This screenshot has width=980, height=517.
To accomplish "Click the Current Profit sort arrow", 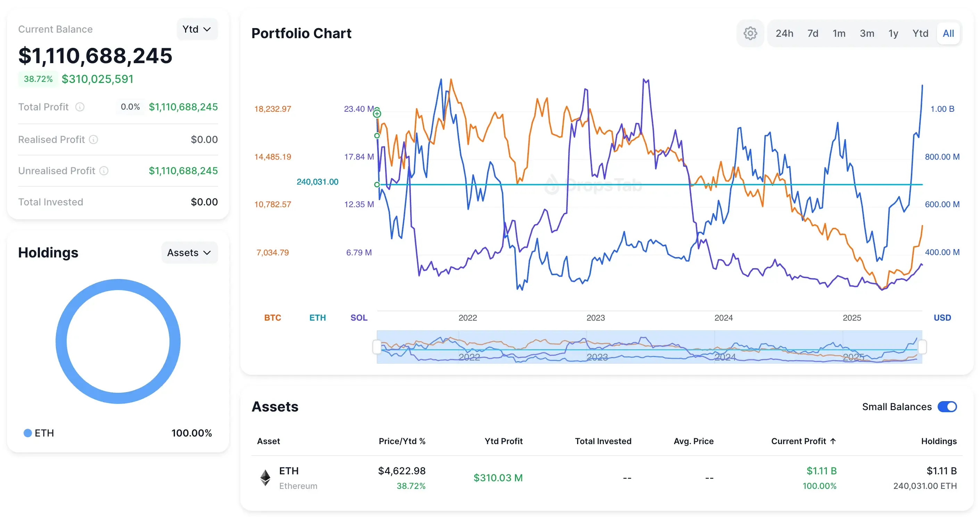I will [x=833, y=441].
